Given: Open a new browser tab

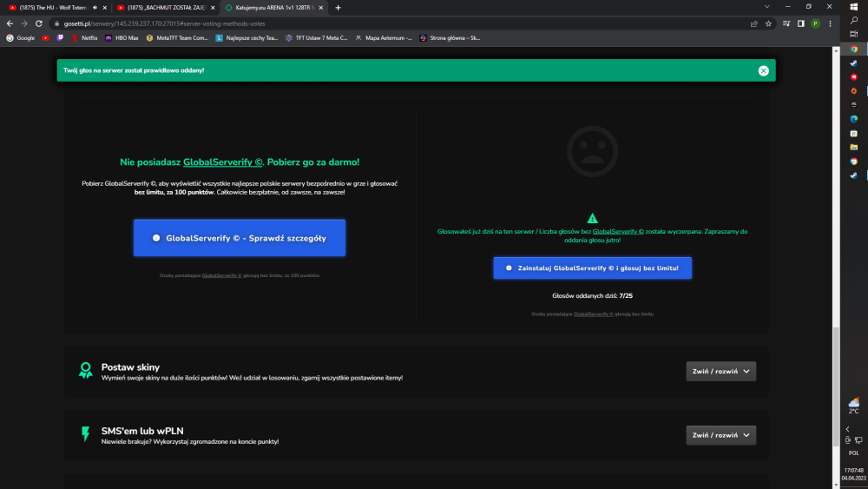Looking at the screenshot, I should click(x=338, y=8).
